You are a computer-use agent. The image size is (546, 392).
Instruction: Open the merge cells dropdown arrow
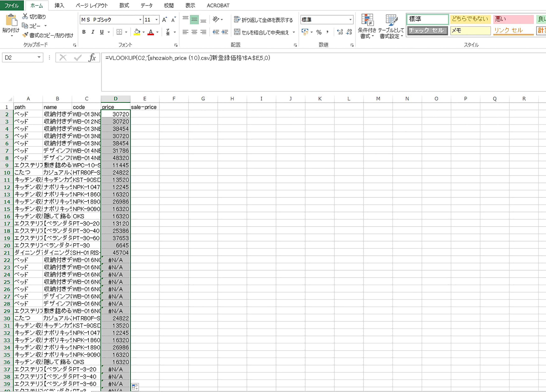294,32
